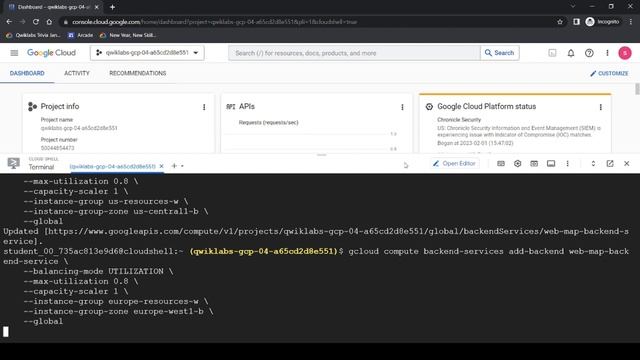Click the dashboard vertical scrollbar

coord(637,89)
